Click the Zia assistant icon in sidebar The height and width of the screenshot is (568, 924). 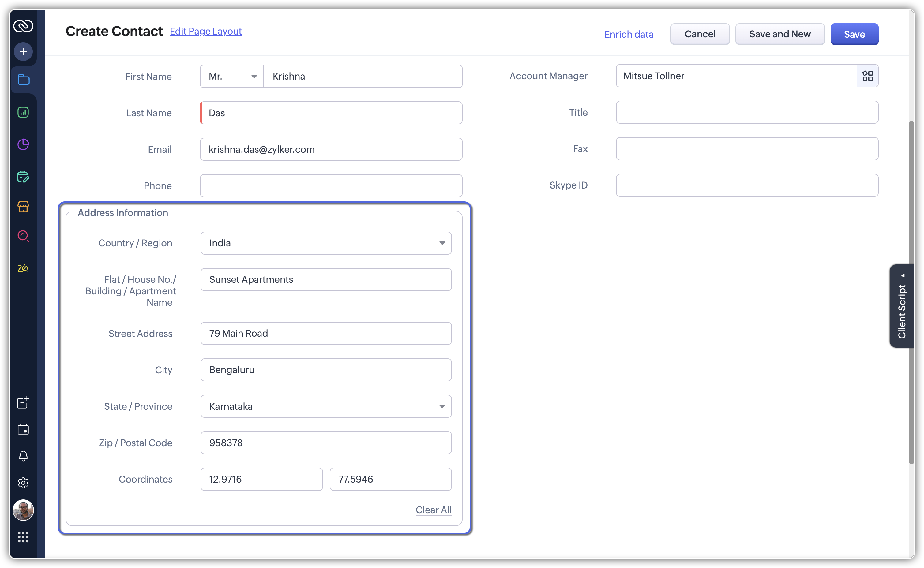pos(23,268)
